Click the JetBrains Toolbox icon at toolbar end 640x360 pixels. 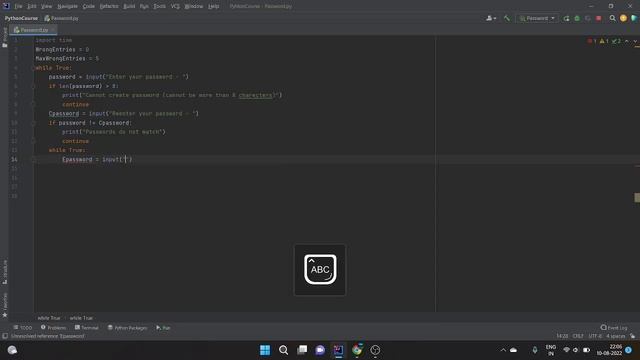(634, 18)
